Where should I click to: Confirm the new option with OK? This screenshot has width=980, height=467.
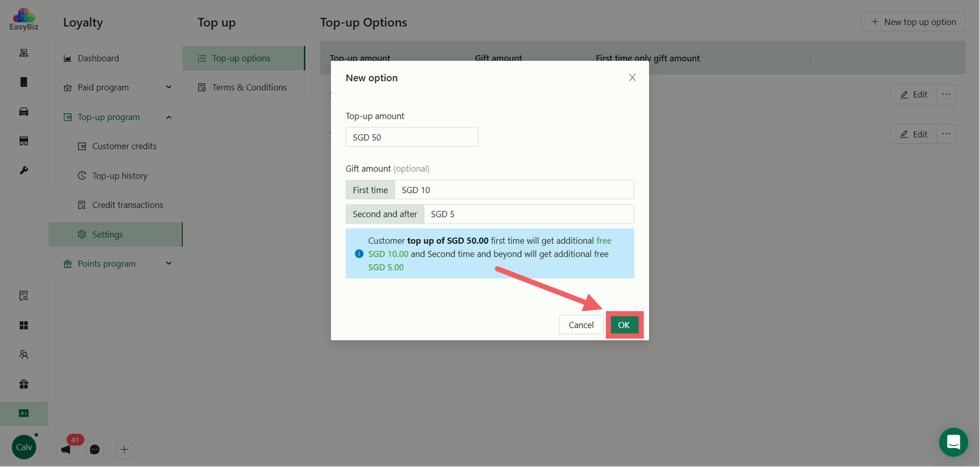(624, 325)
